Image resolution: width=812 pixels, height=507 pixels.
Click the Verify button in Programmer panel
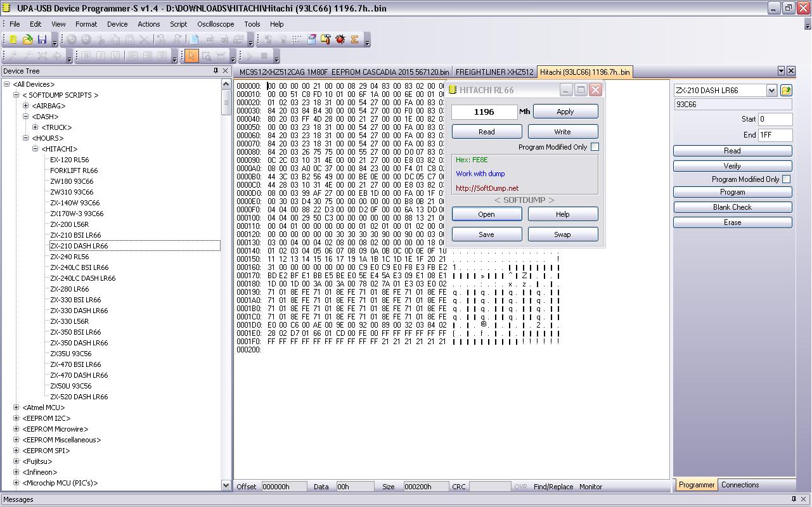click(x=733, y=166)
